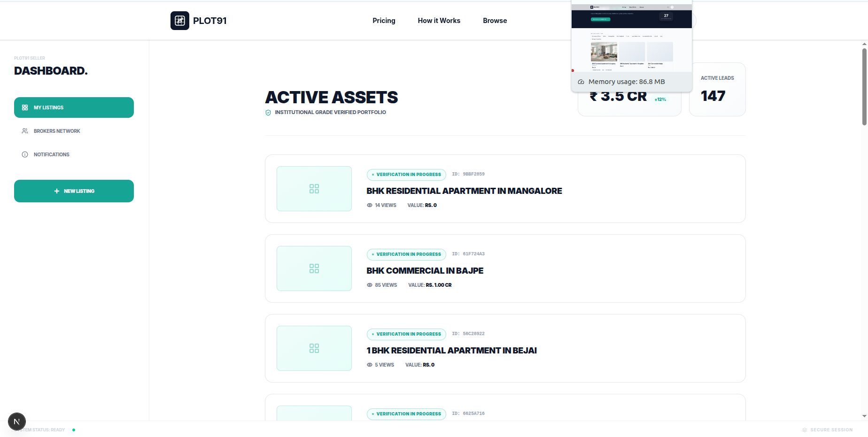
Task: Open BHK Commercial in Bajpe title
Action: point(425,271)
